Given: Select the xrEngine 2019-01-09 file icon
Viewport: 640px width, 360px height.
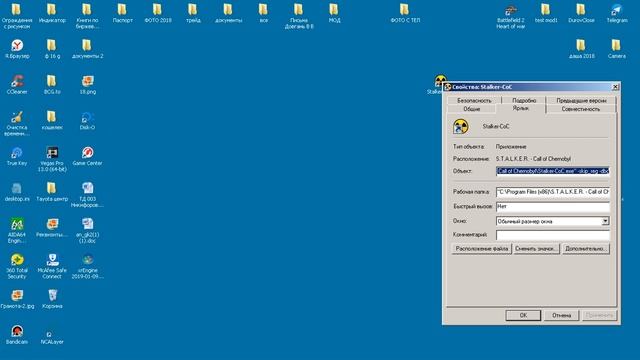Looking at the screenshot, I should 87,266.
